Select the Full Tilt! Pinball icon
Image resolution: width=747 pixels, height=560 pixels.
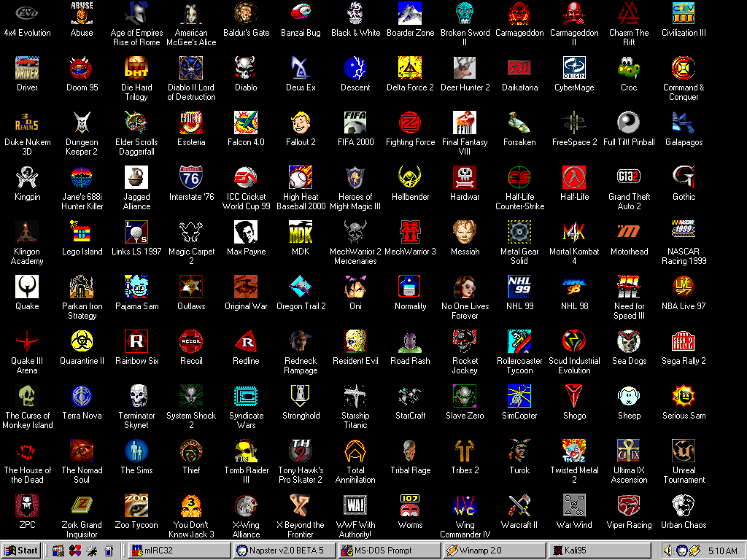point(629,122)
